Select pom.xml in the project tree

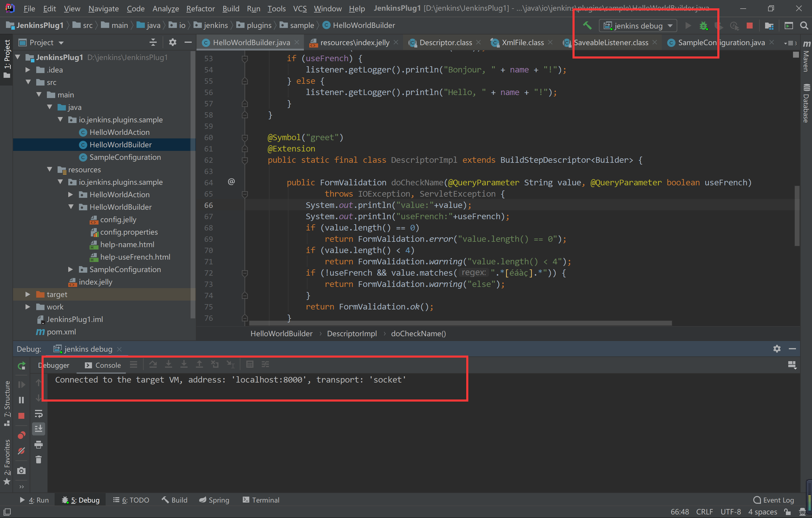click(x=61, y=332)
